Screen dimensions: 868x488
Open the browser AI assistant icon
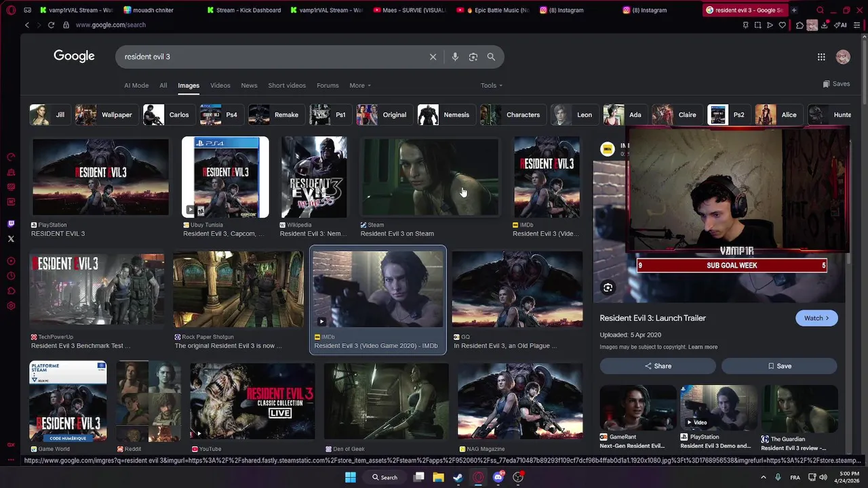tap(841, 25)
